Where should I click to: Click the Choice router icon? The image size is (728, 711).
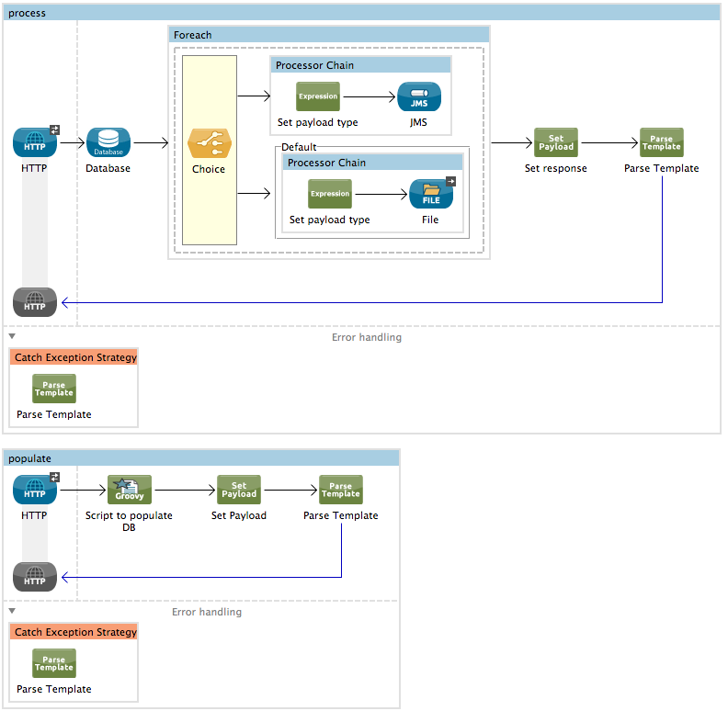pos(209,144)
